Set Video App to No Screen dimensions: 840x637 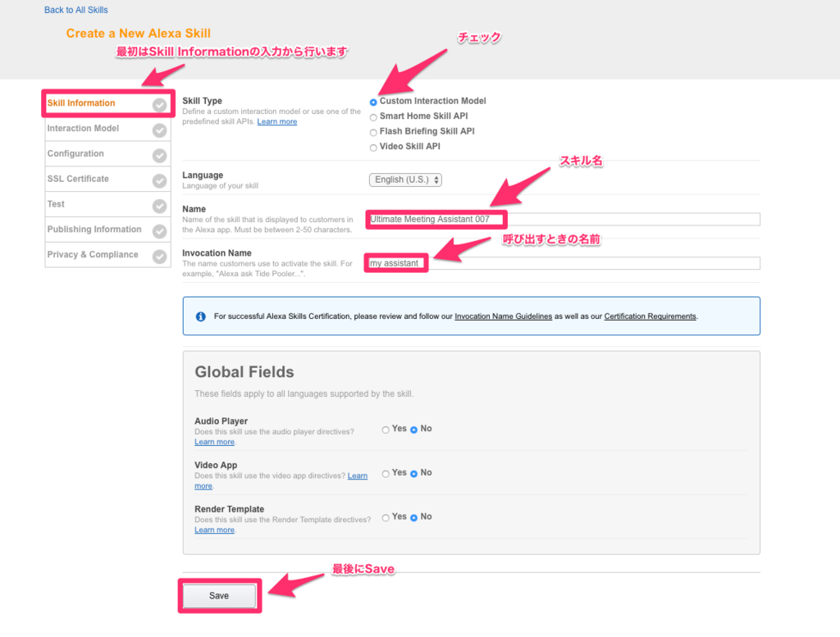coord(413,473)
